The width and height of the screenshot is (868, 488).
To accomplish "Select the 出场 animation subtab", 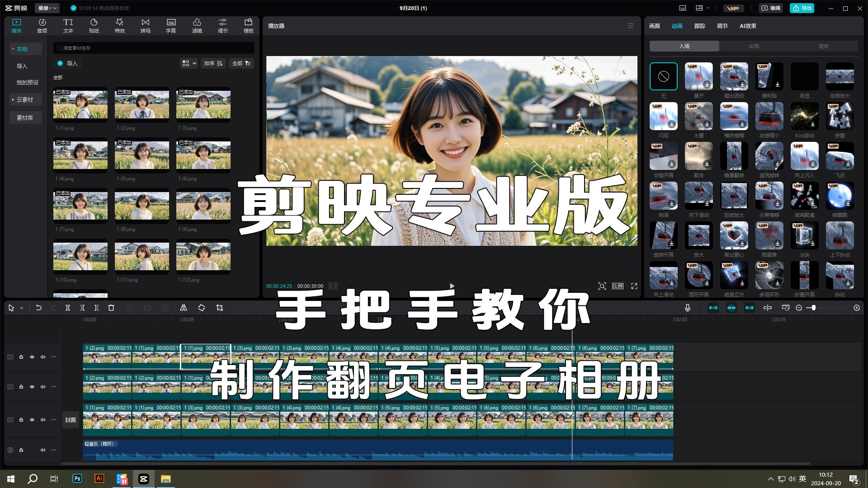I will 754,46.
